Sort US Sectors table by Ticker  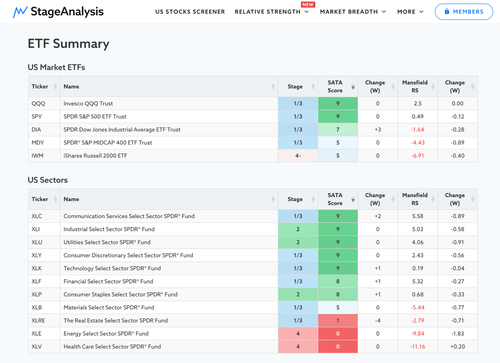(44, 199)
